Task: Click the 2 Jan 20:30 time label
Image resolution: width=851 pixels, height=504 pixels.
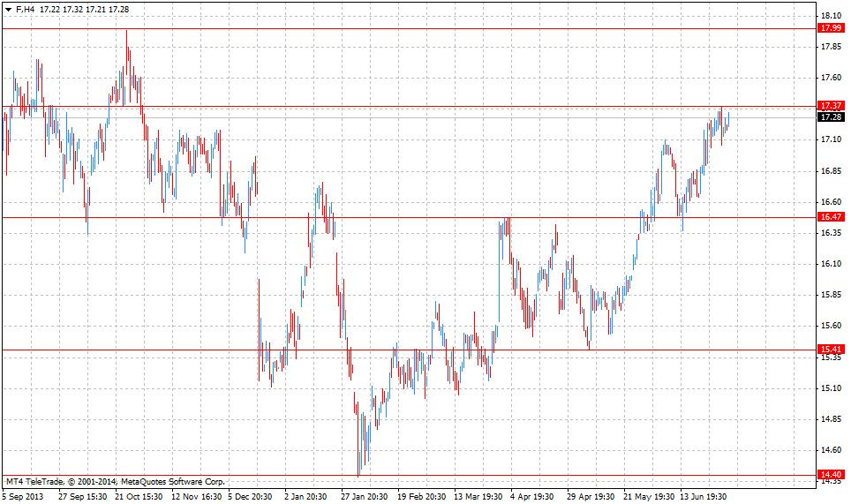Action: (x=305, y=496)
